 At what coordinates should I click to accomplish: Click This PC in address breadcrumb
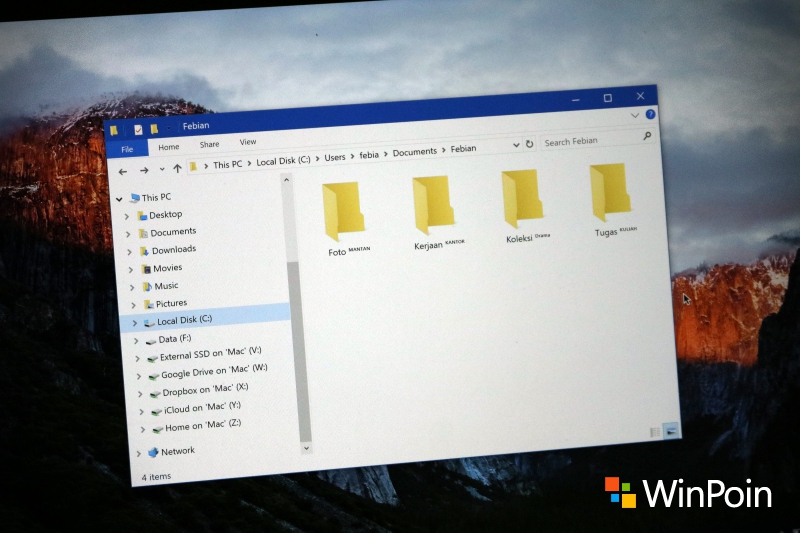click(228, 164)
